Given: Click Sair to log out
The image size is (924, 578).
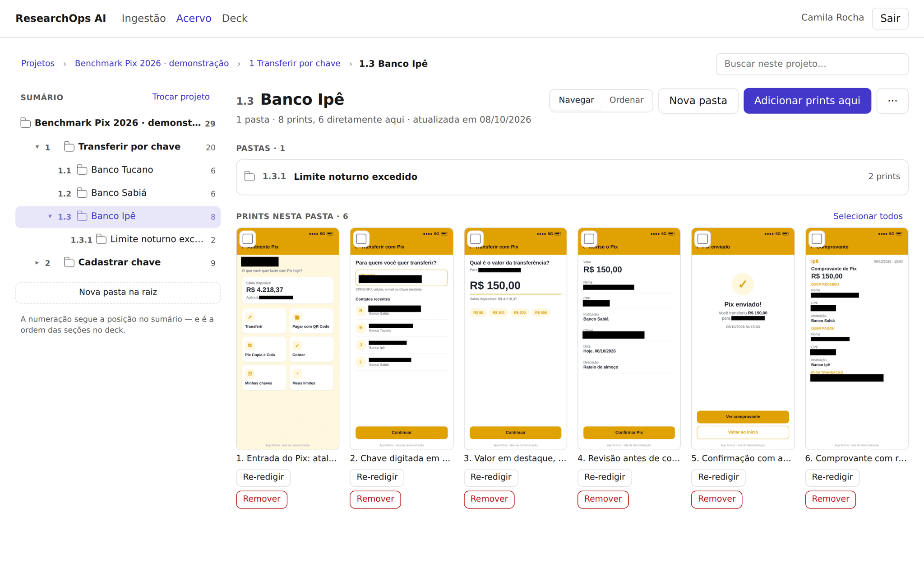Looking at the screenshot, I should [890, 19].
